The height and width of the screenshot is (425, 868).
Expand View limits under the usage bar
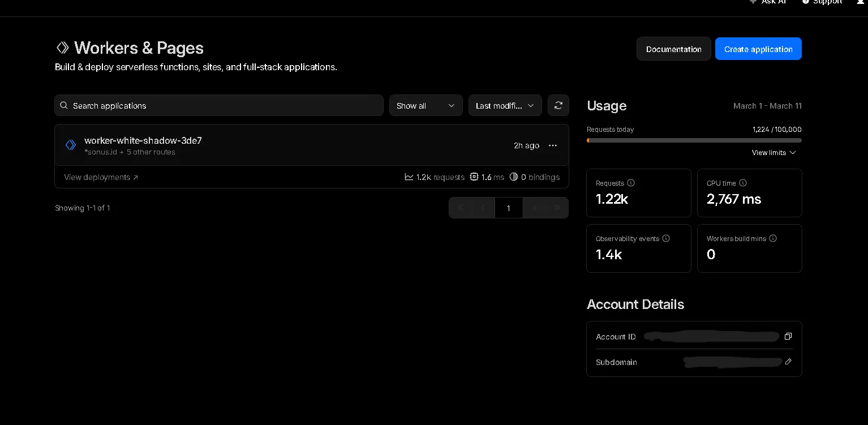tap(774, 152)
